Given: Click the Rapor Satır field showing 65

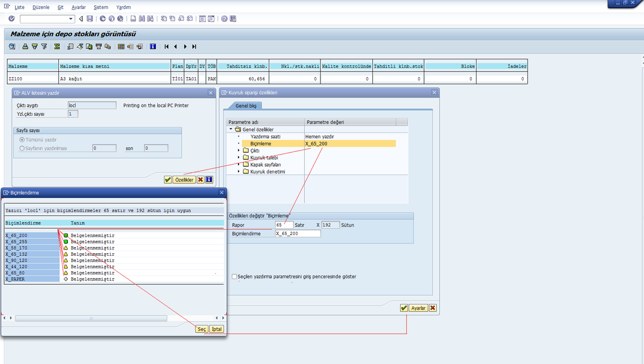Looking at the screenshot, I should coord(284,225).
